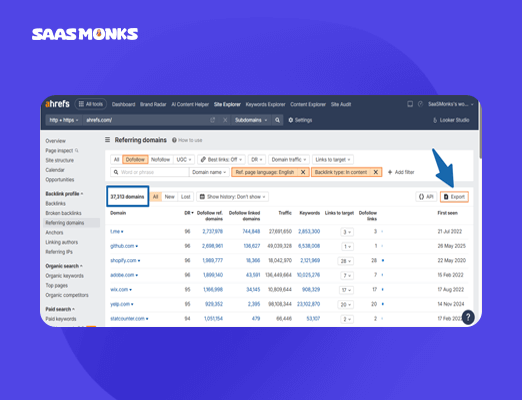
Task: Open Show history: Don't show dropdown
Action: (x=232, y=197)
